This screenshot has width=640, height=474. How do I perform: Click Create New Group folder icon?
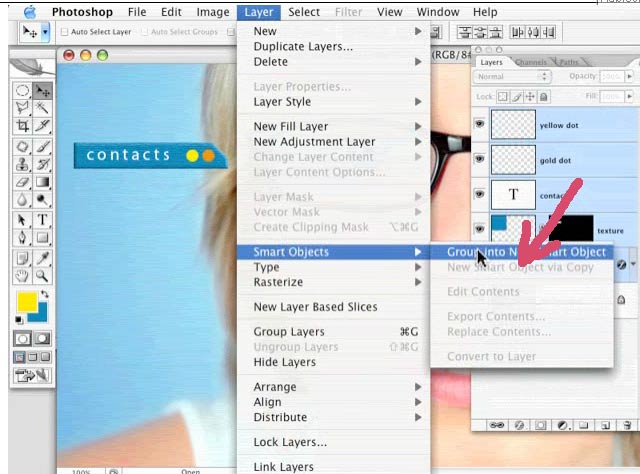click(x=584, y=425)
